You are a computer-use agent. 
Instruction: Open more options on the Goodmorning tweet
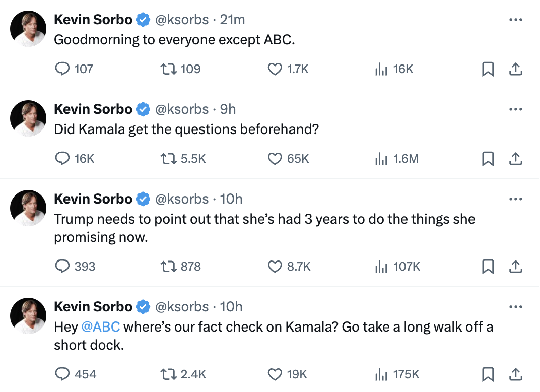(x=516, y=19)
